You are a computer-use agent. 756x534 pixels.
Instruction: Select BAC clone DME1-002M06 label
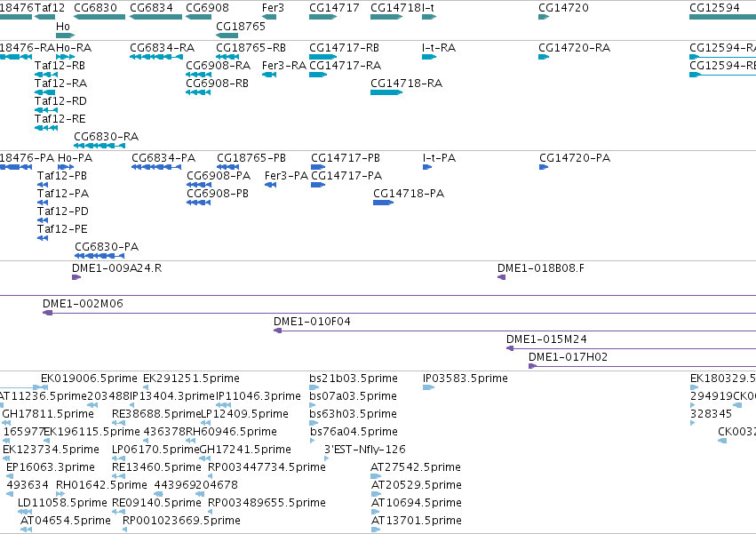coord(83,304)
